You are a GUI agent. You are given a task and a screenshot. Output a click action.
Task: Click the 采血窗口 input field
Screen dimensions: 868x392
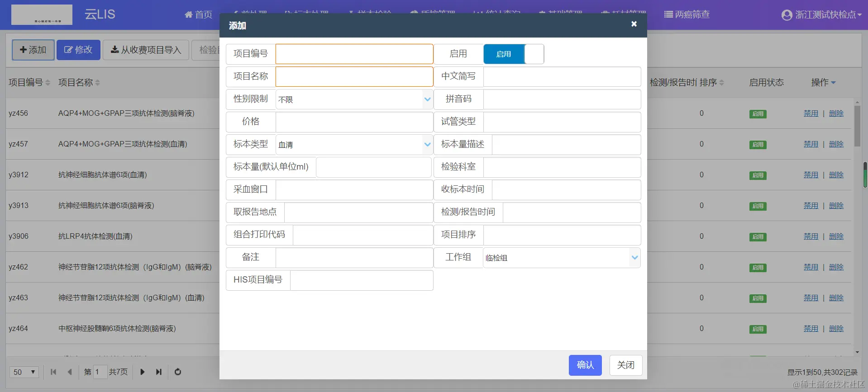point(354,189)
